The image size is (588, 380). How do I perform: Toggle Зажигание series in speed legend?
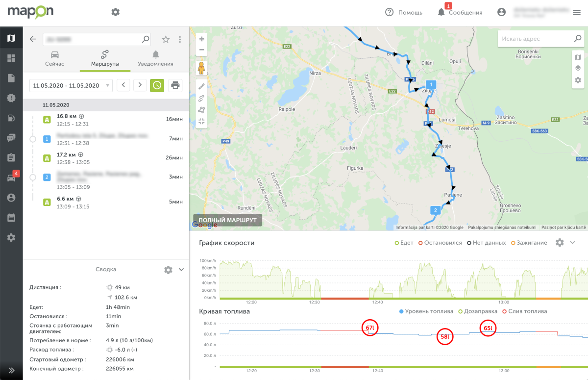[528, 243]
